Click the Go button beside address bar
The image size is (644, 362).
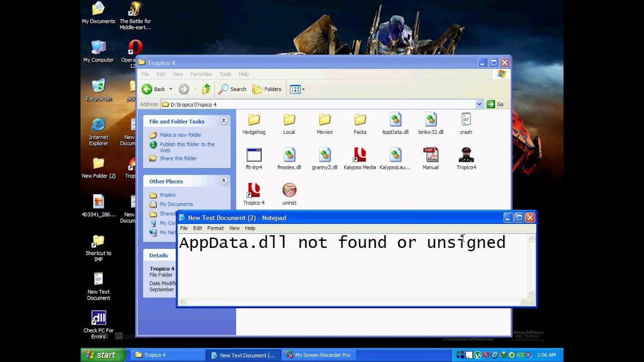[495, 104]
